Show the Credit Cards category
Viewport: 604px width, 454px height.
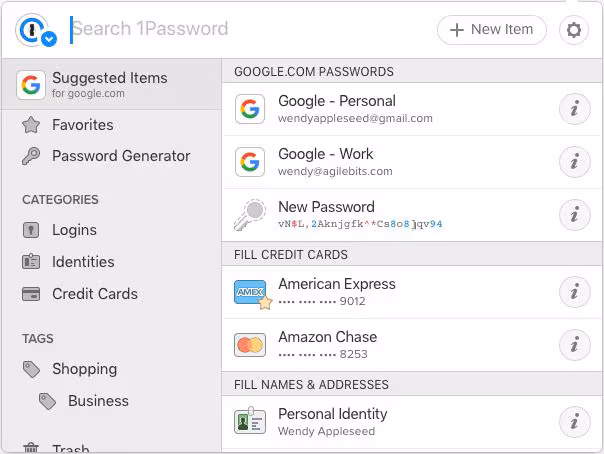pos(94,294)
